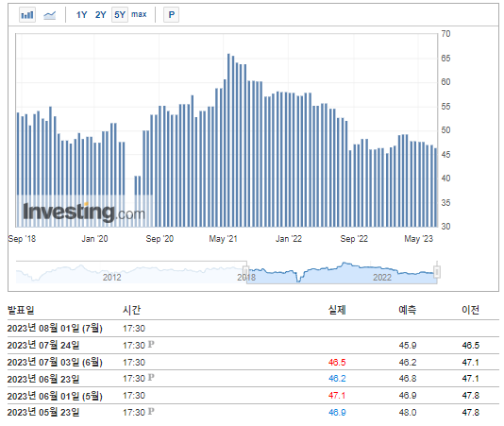Click the red 47.1 actual value
Viewport: 504px width, 426px height.
click(x=337, y=396)
